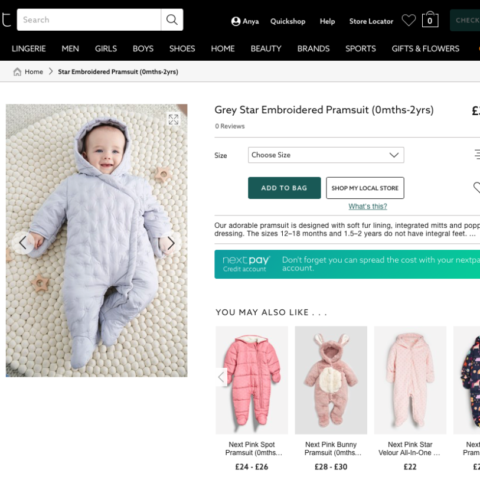Open the shopping bag icon

click(x=430, y=20)
